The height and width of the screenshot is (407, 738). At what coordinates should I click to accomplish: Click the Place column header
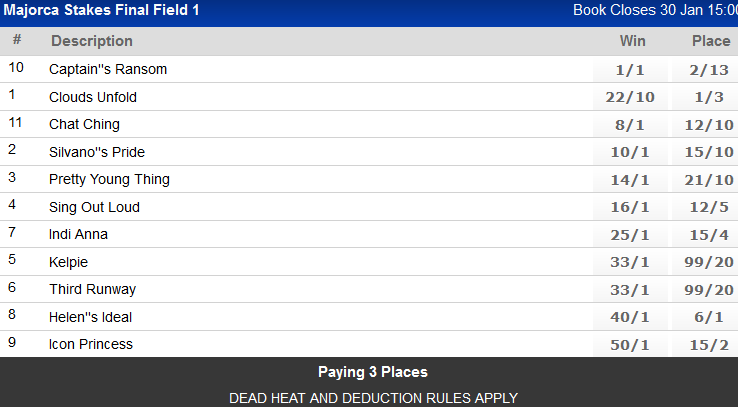710,41
